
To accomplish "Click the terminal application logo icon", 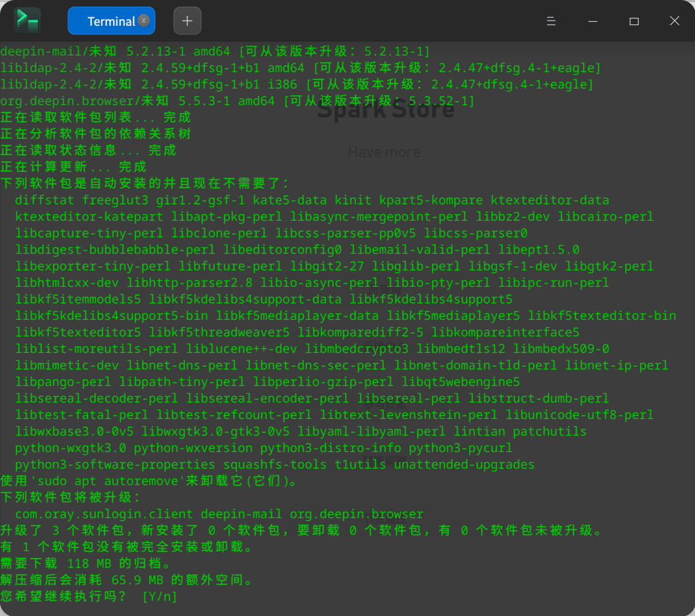I will (26, 20).
